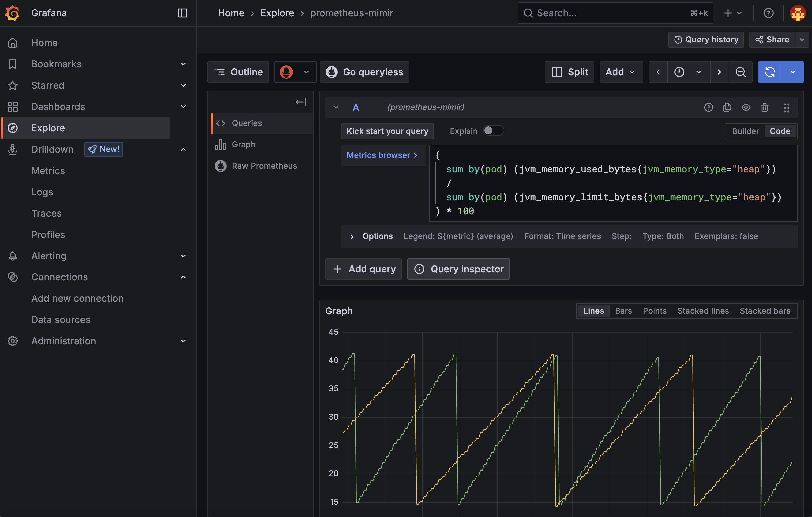The height and width of the screenshot is (517, 812).
Task: Expand the Bookmarks chevron
Action: (183, 64)
